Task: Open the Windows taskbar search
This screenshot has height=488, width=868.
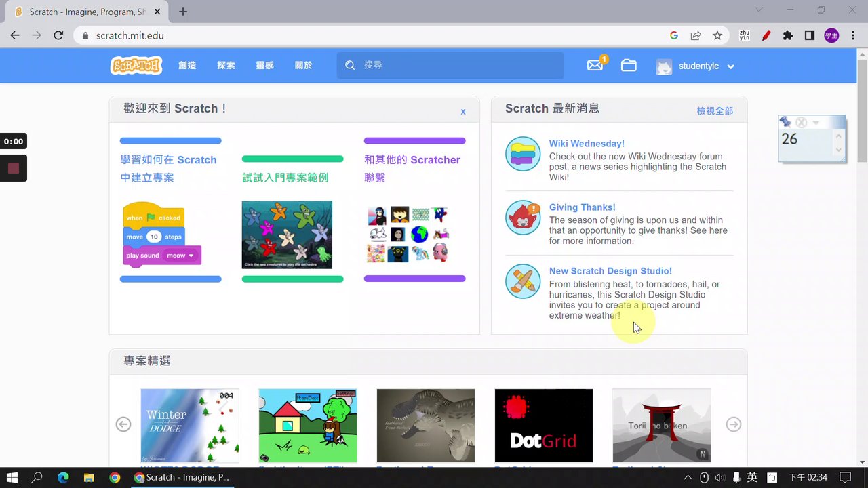Action: click(37, 477)
